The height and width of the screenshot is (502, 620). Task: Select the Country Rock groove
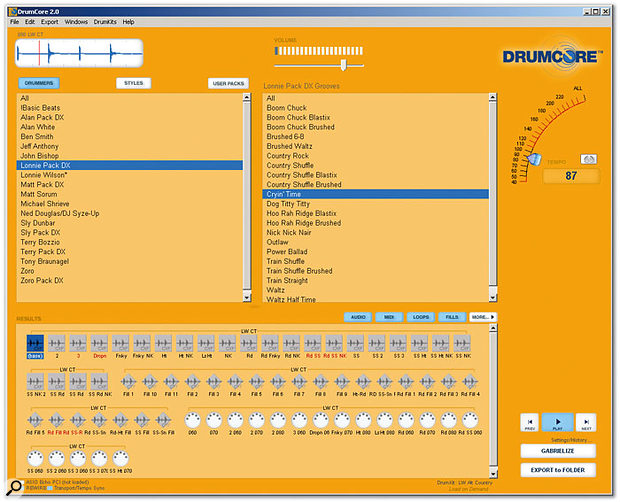pos(375,156)
